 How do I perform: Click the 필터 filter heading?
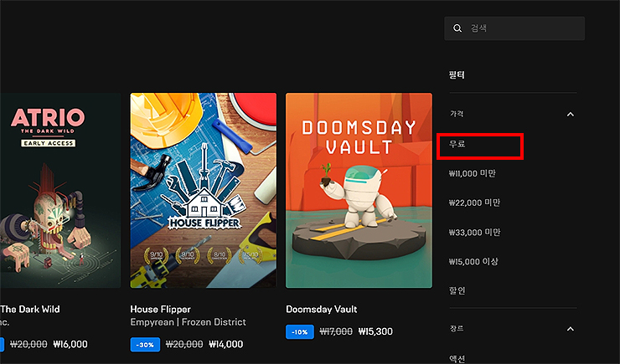457,74
